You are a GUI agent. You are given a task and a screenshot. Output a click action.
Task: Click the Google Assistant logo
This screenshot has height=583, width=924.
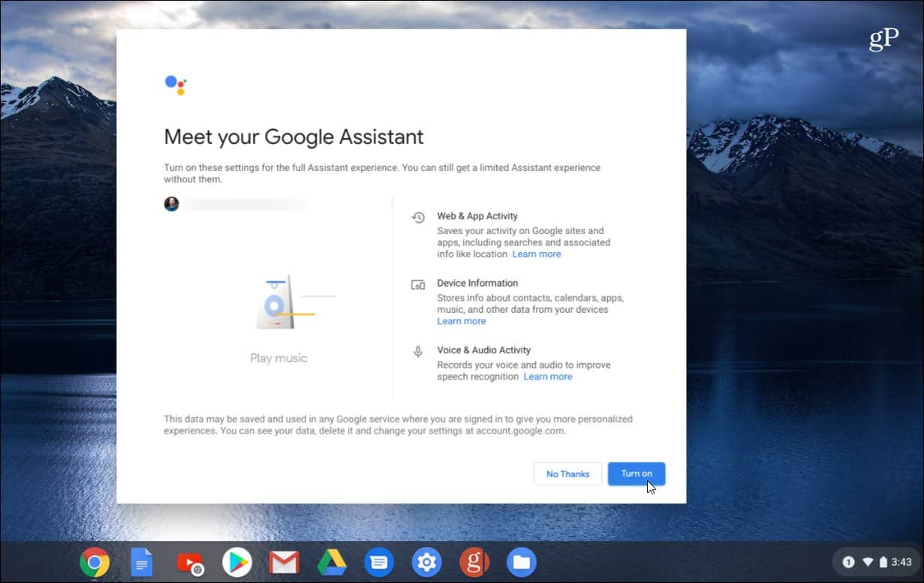pyautogui.click(x=175, y=85)
